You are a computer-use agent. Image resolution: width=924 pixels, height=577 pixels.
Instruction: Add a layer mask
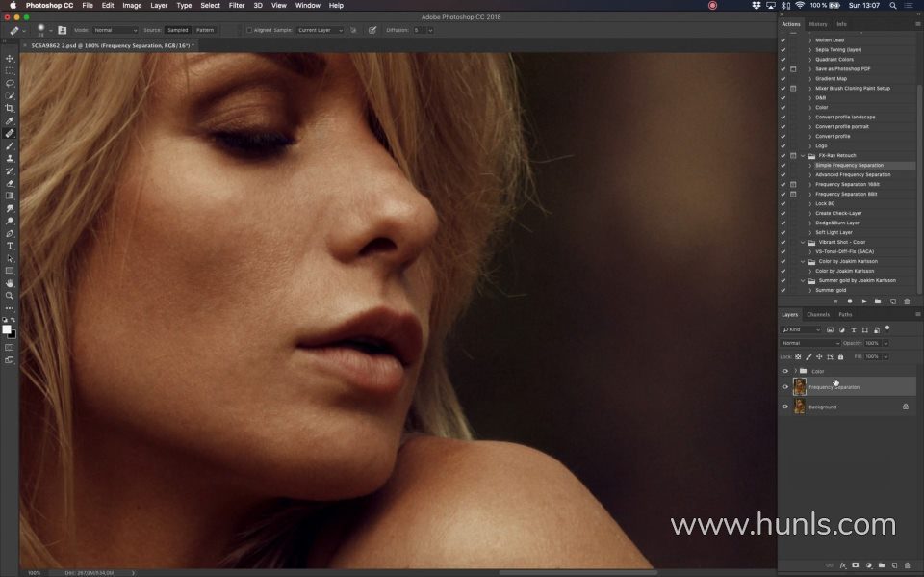point(856,565)
